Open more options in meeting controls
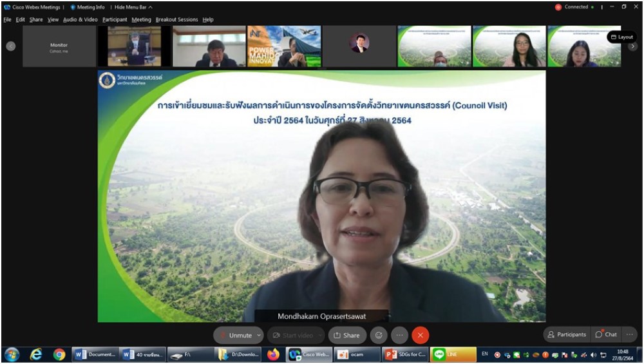Image resolution: width=644 pixels, height=364 pixels. click(400, 335)
